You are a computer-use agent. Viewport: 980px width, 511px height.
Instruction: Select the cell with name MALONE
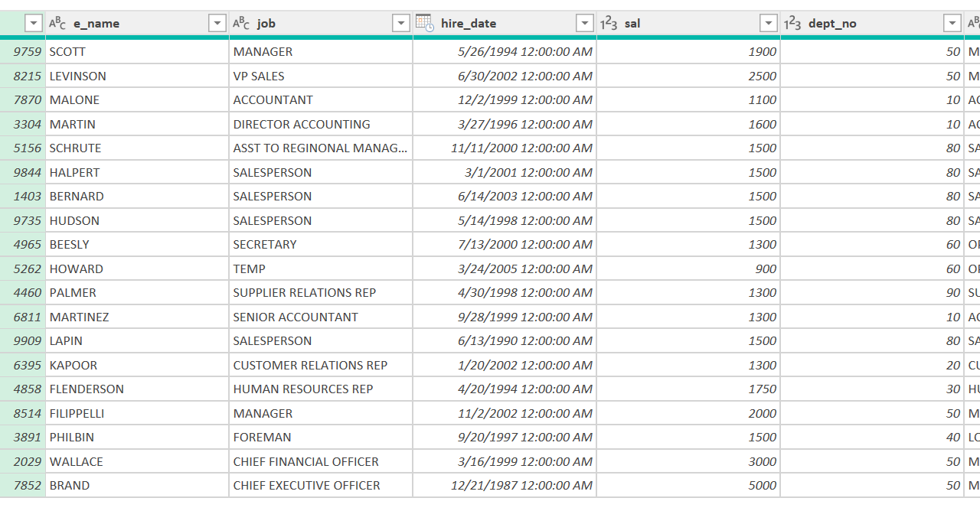(x=137, y=100)
